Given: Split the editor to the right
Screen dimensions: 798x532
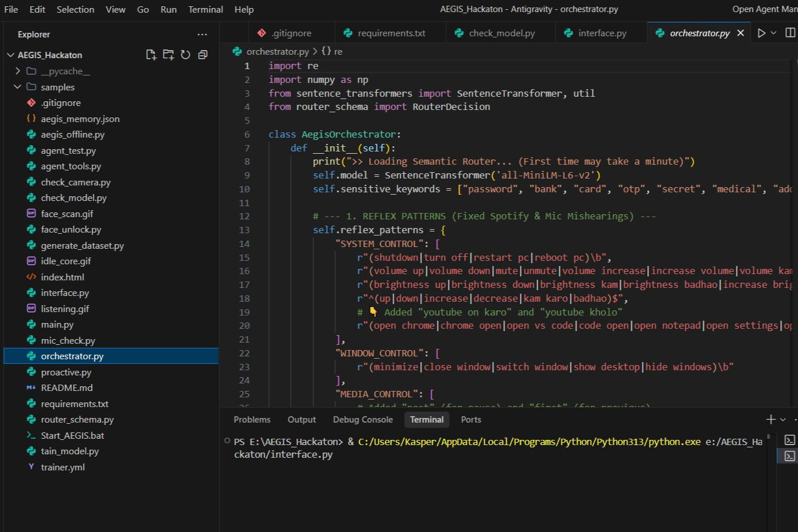Looking at the screenshot, I should click(790, 33).
